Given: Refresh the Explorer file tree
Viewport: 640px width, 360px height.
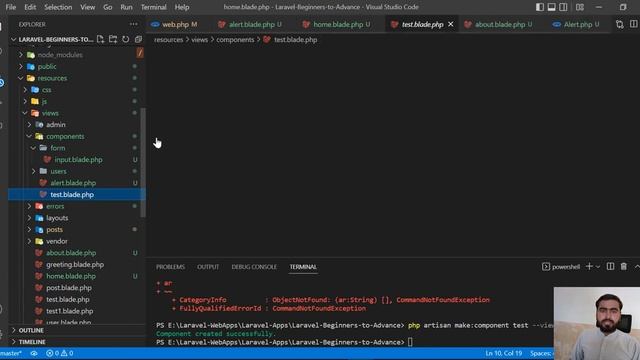Looking at the screenshot, I should point(126,39).
